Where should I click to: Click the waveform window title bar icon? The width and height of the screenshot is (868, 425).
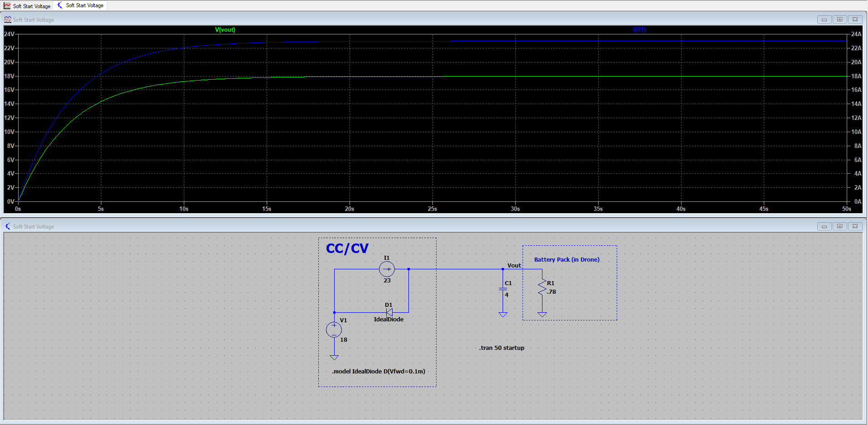[x=8, y=19]
